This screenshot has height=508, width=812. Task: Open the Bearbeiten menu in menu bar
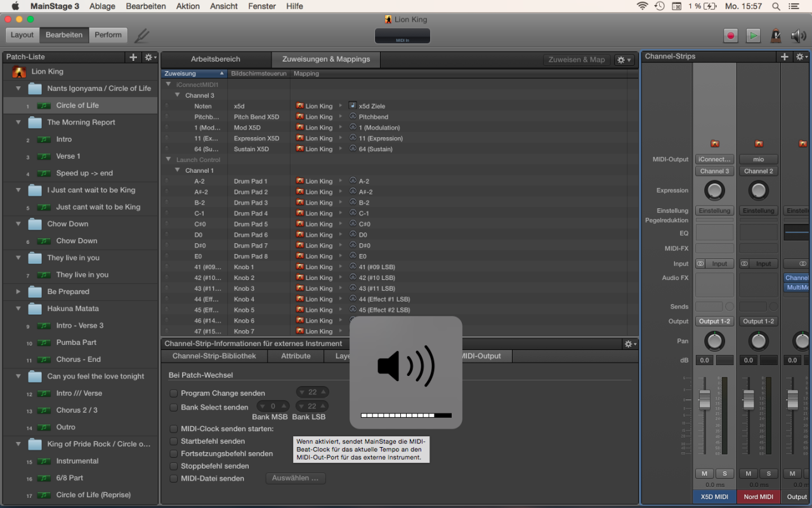146,6
